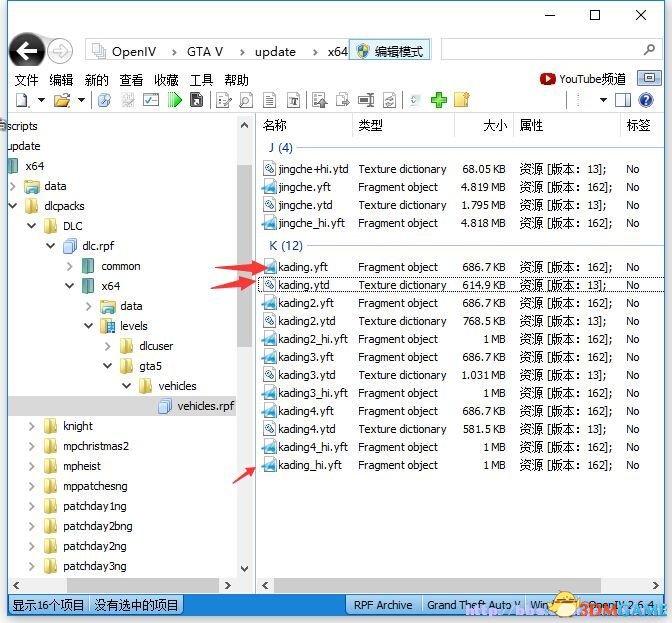Click the window mode icon beside YouTube
Viewport: 672px width, 623px height.
point(649,78)
